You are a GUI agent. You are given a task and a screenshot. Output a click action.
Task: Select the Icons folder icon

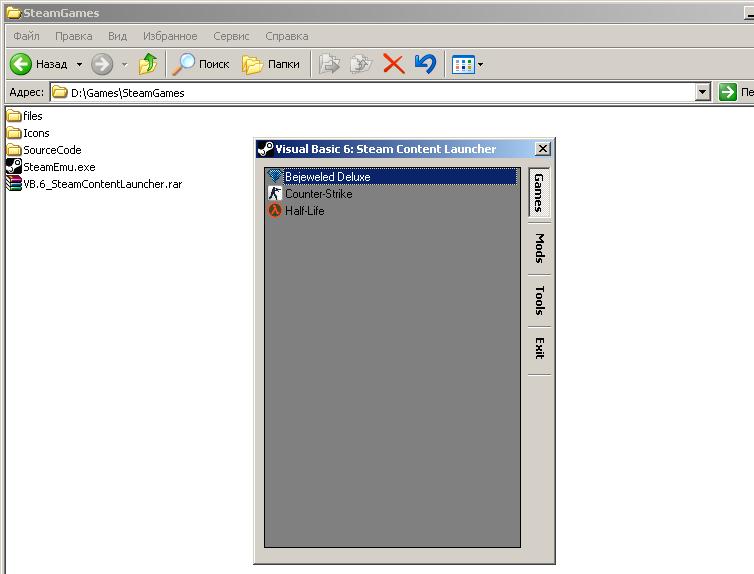click(x=14, y=133)
